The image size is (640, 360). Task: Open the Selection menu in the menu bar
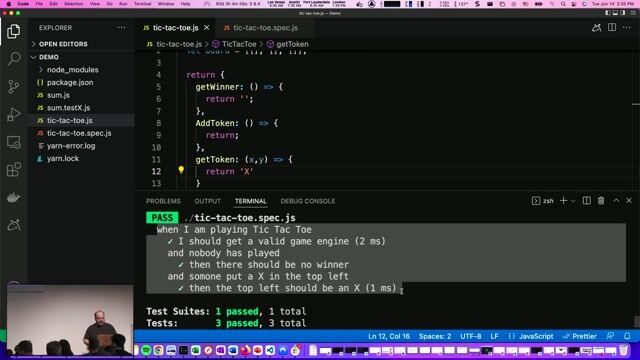(x=73, y=4)
